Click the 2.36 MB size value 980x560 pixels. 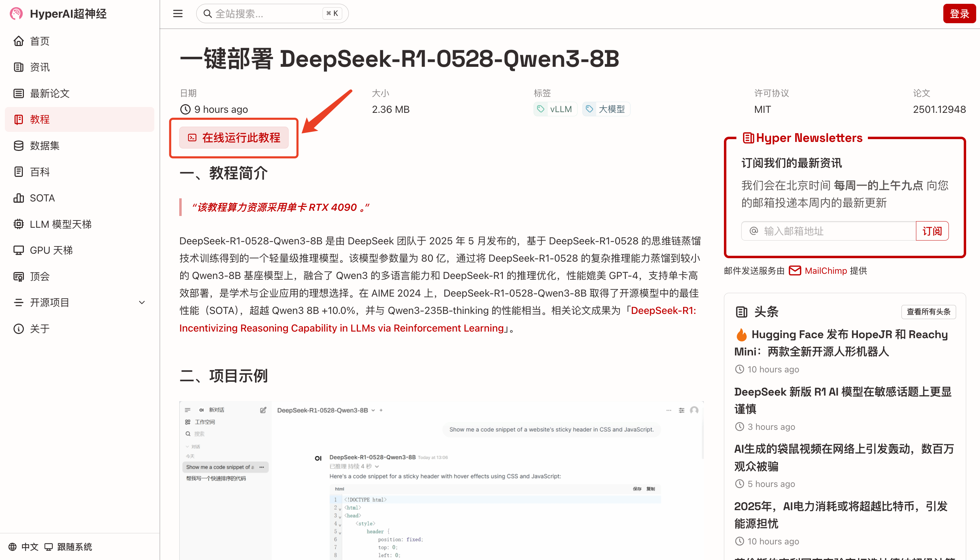(391, 109)
